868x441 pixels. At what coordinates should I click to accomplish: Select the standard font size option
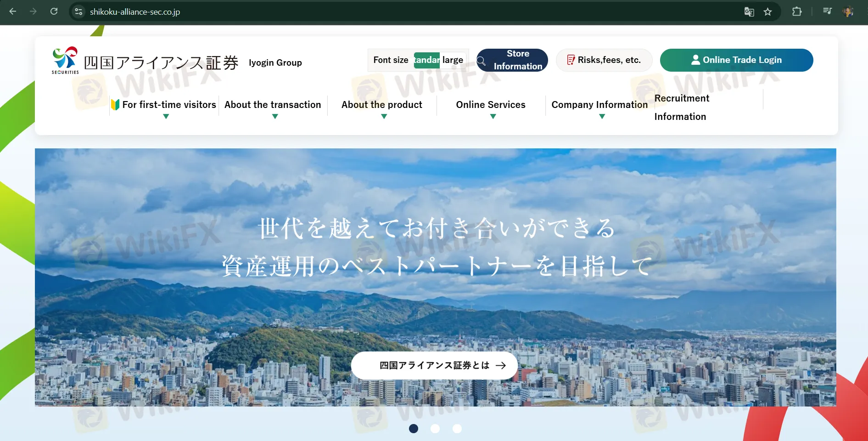[x=427, y=60]
